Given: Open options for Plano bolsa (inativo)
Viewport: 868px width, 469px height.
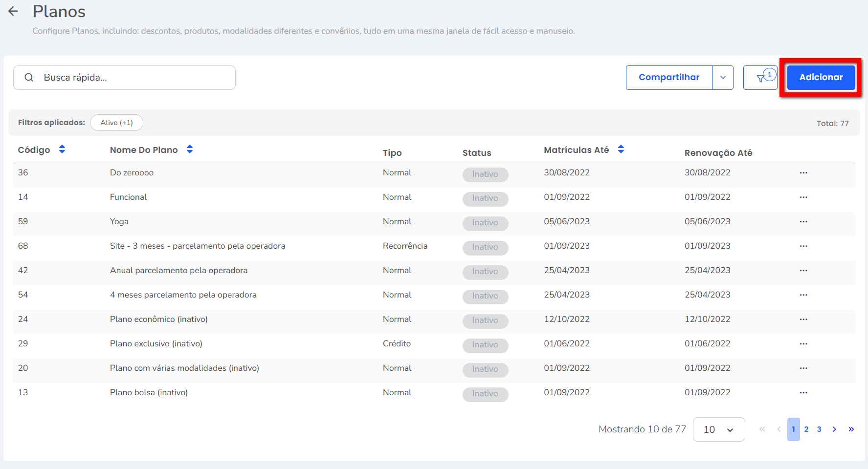Looking at the screenshot, I should [803, 393].
